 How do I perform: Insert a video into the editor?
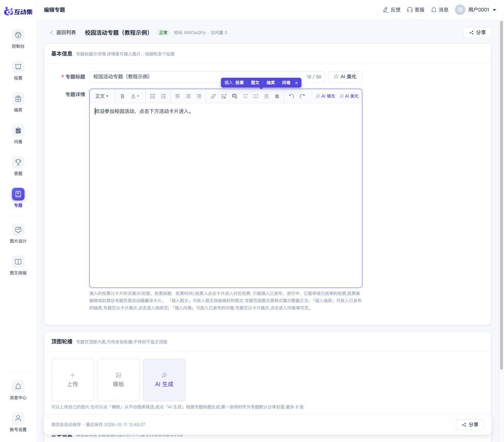pos(235,96)
